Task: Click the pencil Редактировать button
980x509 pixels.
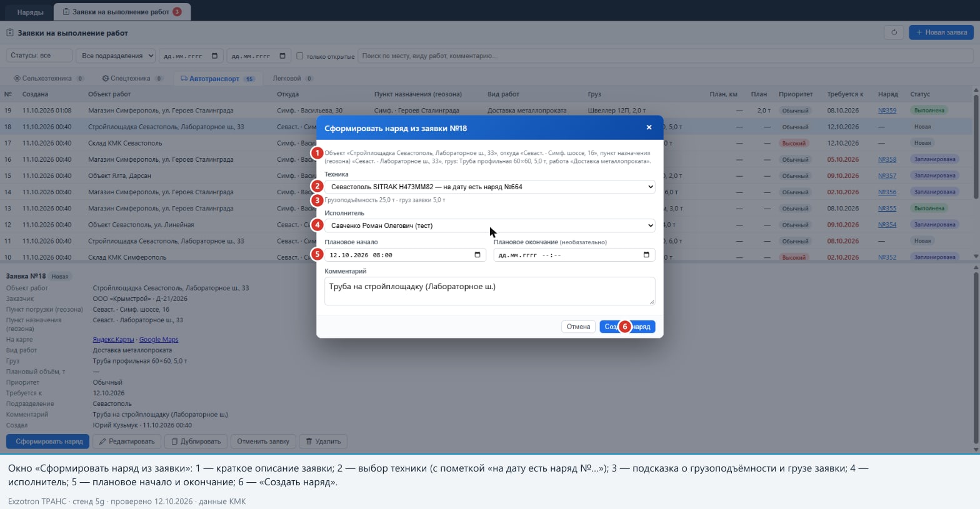Action: pos(127,442)
